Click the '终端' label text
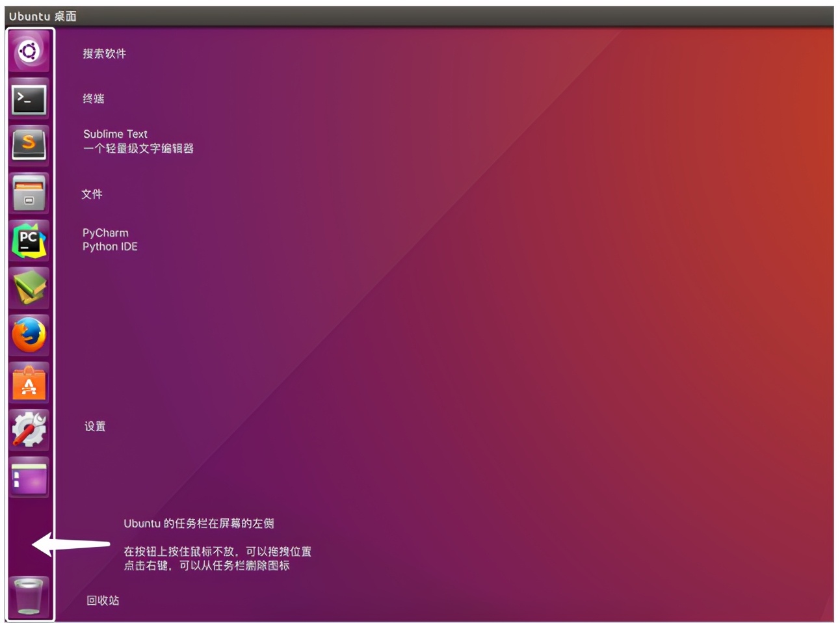Screen dimensions: 840x623 [94, 98]
